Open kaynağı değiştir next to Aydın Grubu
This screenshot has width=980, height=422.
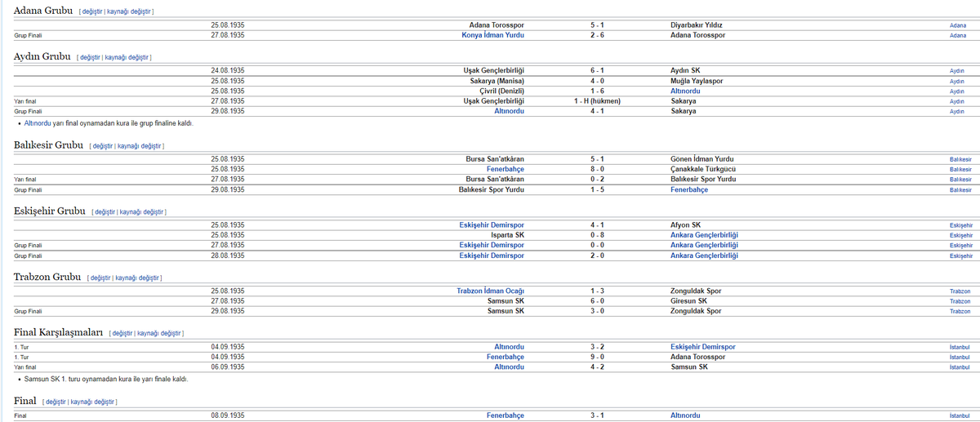coord(127,57)
